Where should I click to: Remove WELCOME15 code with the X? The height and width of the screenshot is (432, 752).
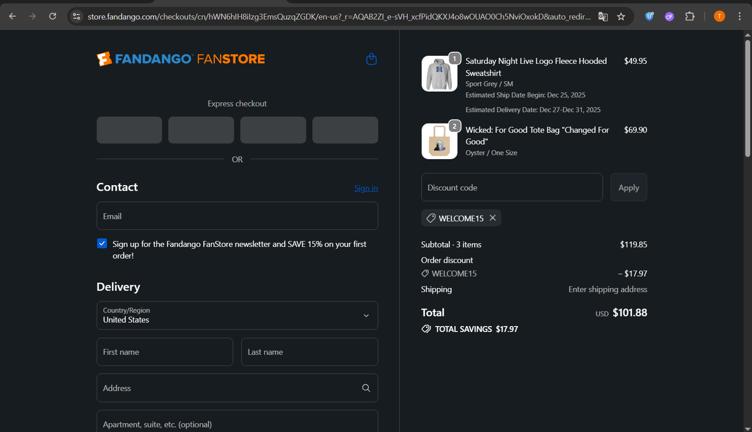coord(493,218)
